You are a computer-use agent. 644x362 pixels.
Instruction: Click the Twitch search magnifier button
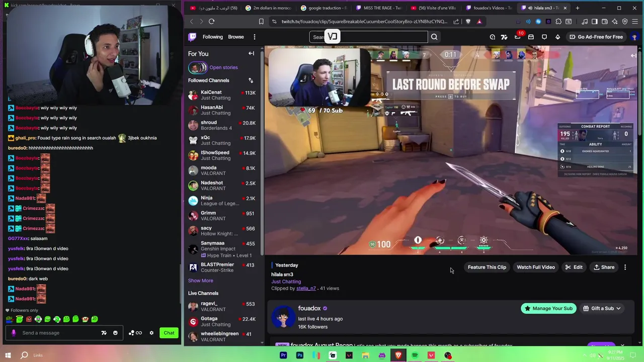coord(434,37)
